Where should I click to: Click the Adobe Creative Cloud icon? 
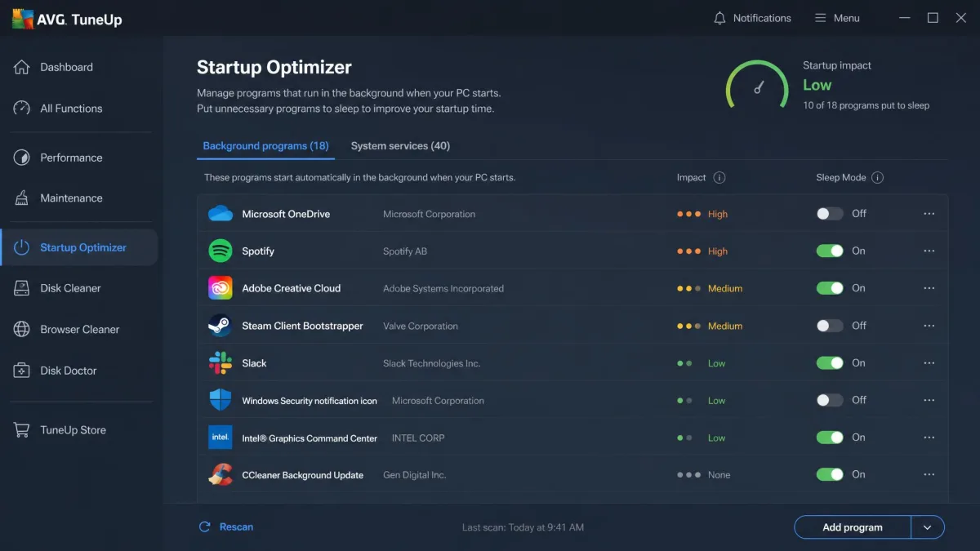(220, 288)
